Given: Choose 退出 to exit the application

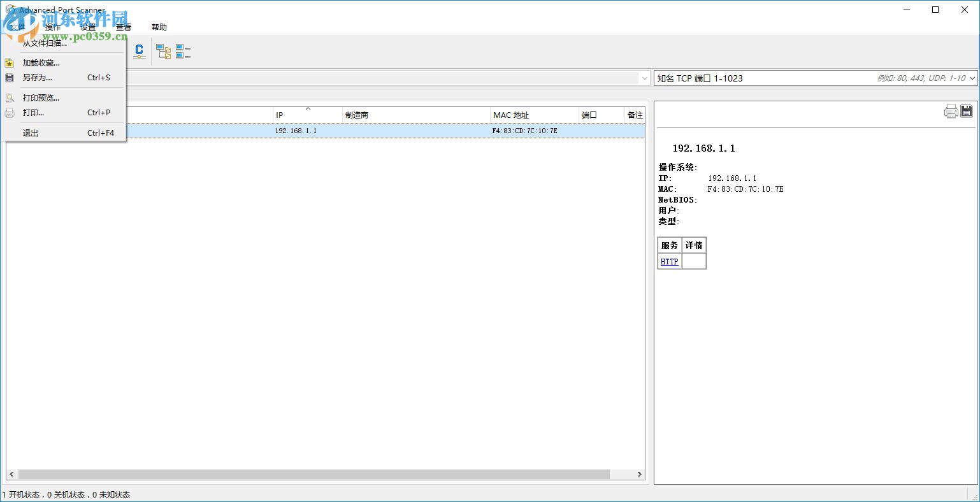Looking at the screenshot, I should pyautogui.click(x=31, y=133).
